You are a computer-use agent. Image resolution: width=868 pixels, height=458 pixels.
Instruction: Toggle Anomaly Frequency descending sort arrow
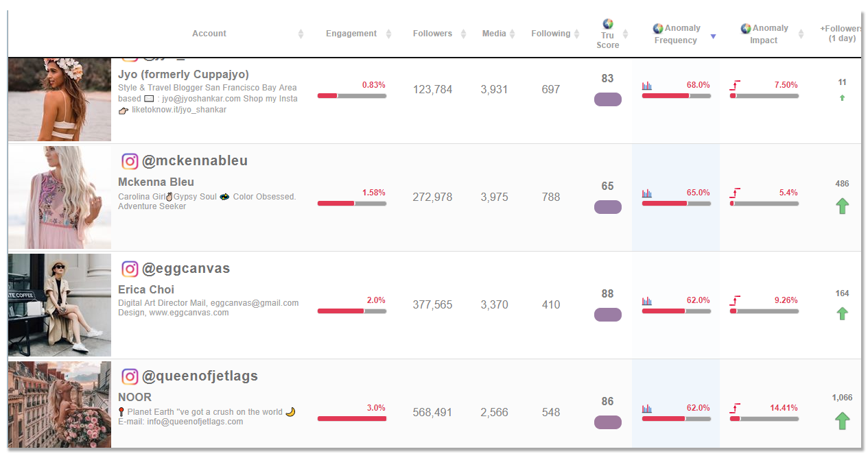click(x=713, y=36)
